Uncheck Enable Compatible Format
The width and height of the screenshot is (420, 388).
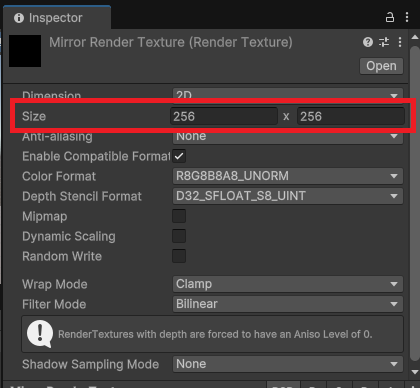point(179,156)
